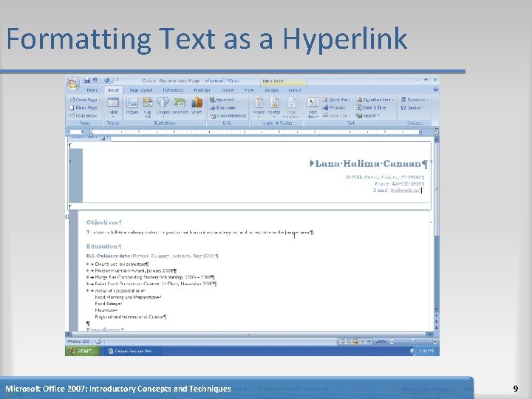Image resolution: width=532 pixels, height=399 pixels.
Task: Open the Cover Page dropdown
Action: tap(84, 100)
